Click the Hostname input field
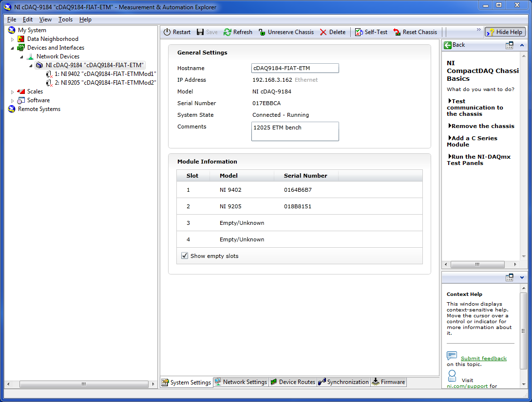 click(x=295, y=68)
